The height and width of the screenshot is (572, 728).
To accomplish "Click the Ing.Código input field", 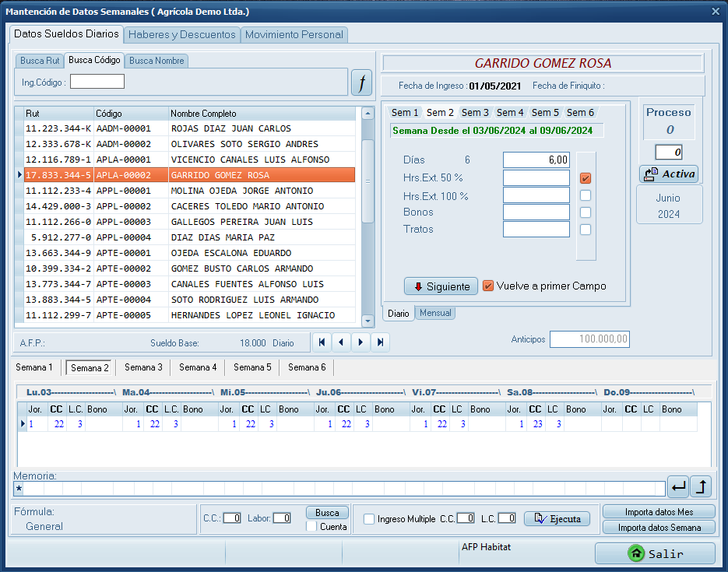I will tap(97, 82).
